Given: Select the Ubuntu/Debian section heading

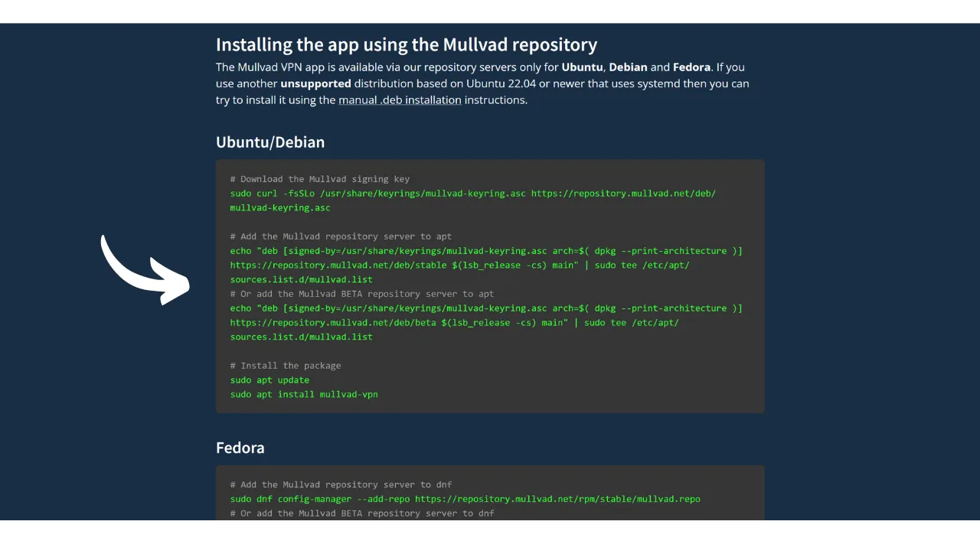Looking at the screenshot, I should click(x=270, y=142).
